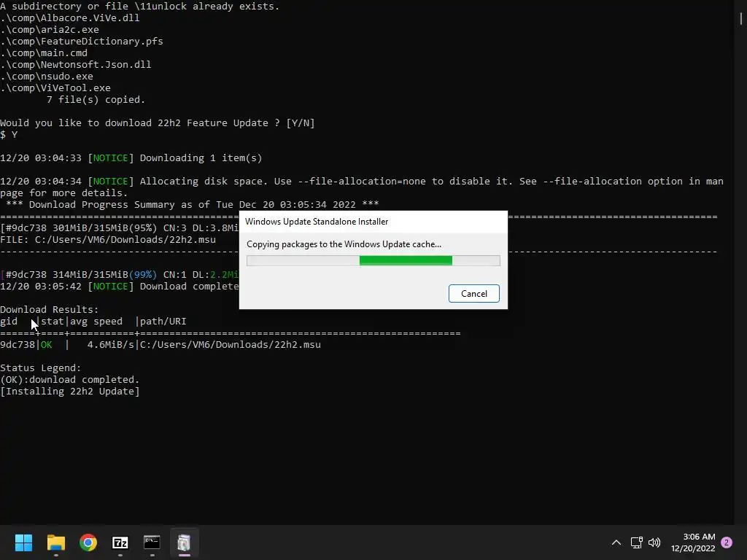The height and width of the screenshot is (560, 747).
Task: Cancel the Windows Update Standalone Installer
Action: [x=473, y=293]
